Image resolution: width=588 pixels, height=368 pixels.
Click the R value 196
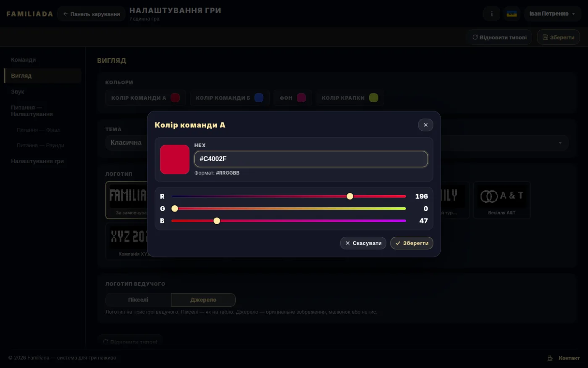pos(421,196)
